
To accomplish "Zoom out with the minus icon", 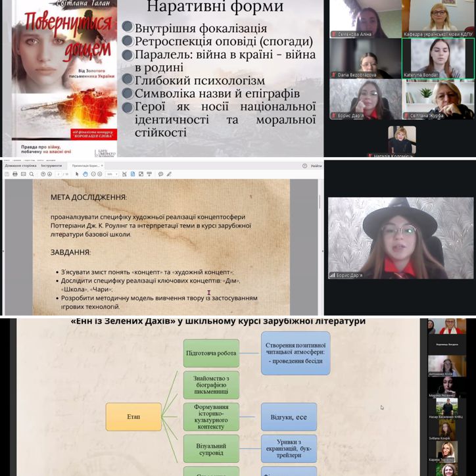I will [x=93, y=174].
